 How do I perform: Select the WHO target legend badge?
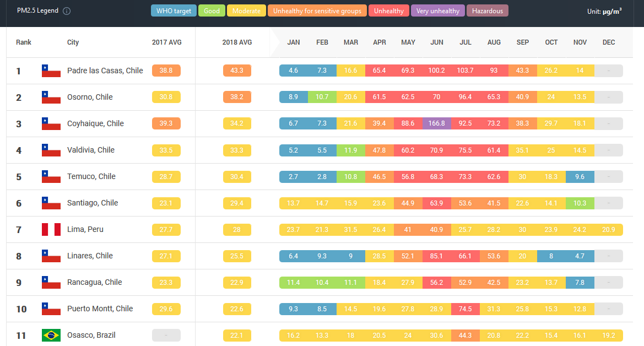(x=174, y=11)
